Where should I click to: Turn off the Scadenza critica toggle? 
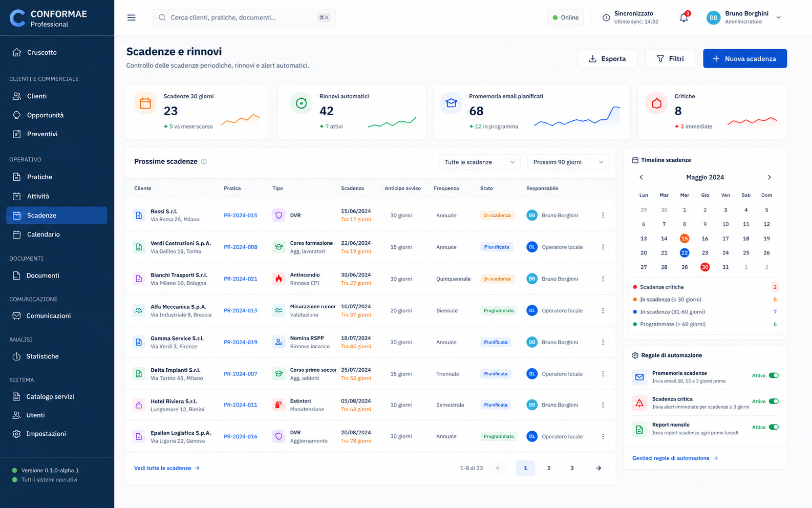click(x=774, y=401)
